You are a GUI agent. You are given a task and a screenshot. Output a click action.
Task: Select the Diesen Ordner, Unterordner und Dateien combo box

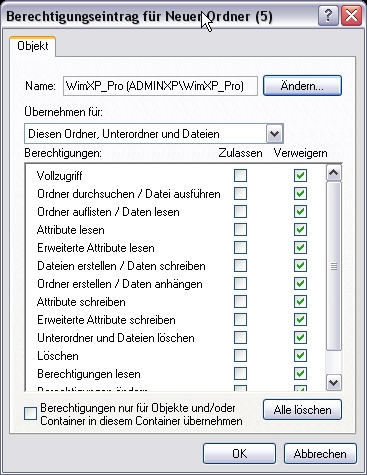click(154, 134)
